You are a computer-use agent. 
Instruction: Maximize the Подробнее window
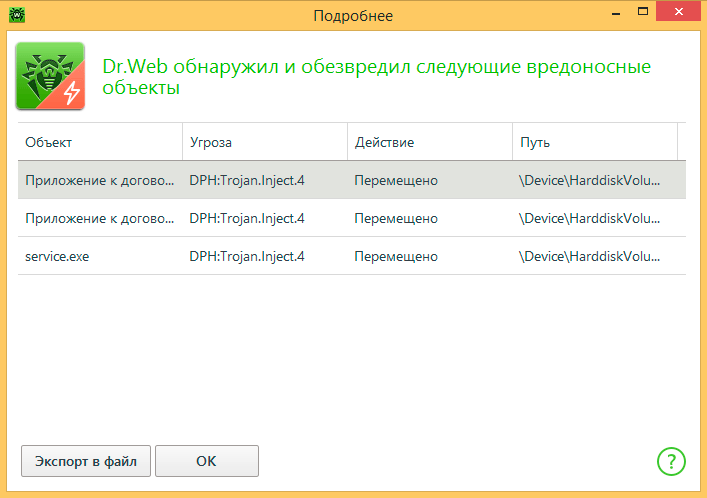[643, 11]
